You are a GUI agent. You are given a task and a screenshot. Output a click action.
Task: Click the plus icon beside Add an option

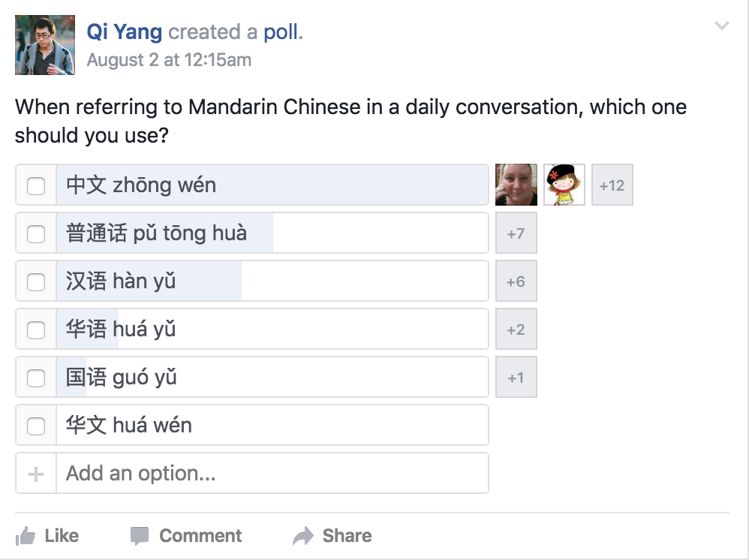36,474
